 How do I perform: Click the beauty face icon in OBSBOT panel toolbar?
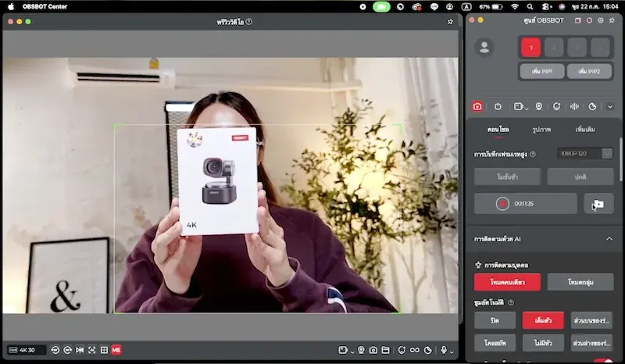click(x=557, y=106)
